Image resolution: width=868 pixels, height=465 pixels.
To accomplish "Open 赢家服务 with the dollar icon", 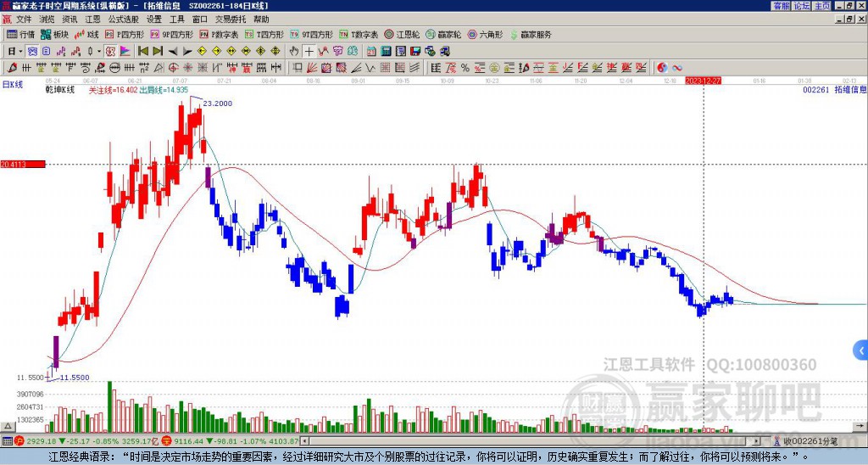I will tap(531, 34).
